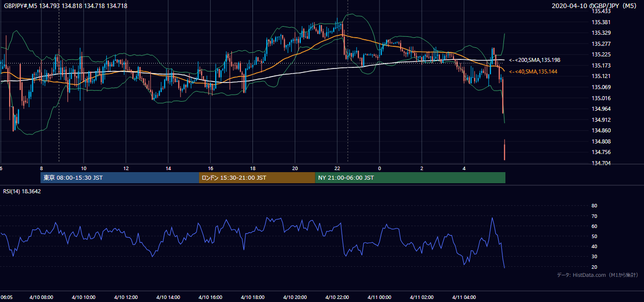
Task: Click price level 134.704 on the price axis
Action: (601, 163)
